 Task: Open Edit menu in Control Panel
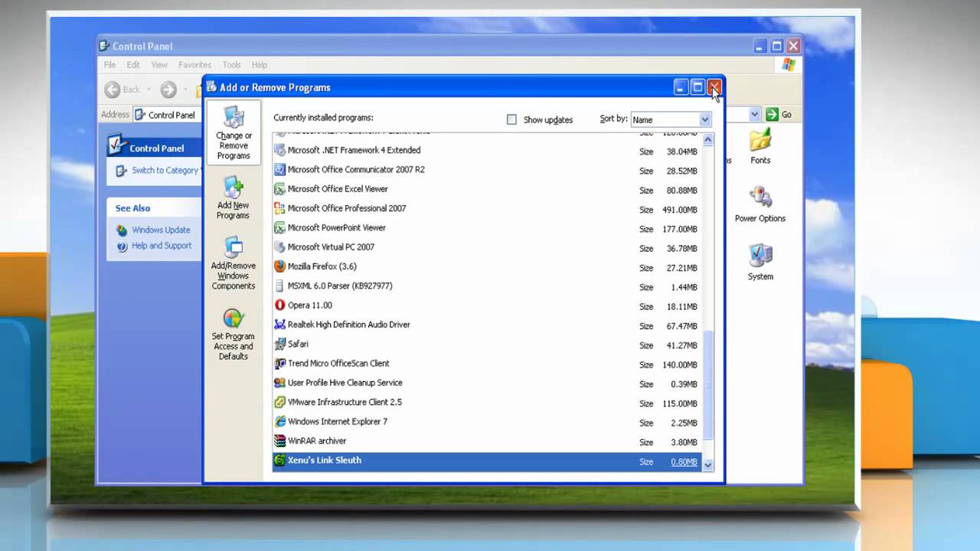coord(133,65)
